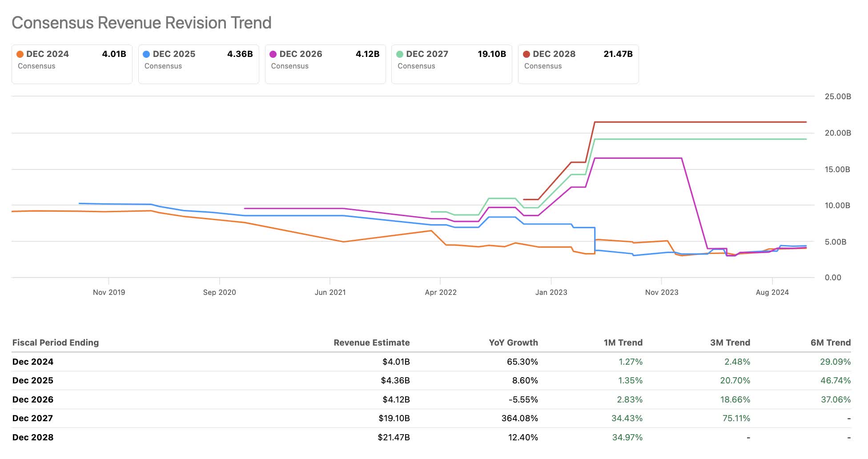This screenshot has width=868, height=459.
Task: Select the DEC 2024 consensus card
Action: coord(72,64)
